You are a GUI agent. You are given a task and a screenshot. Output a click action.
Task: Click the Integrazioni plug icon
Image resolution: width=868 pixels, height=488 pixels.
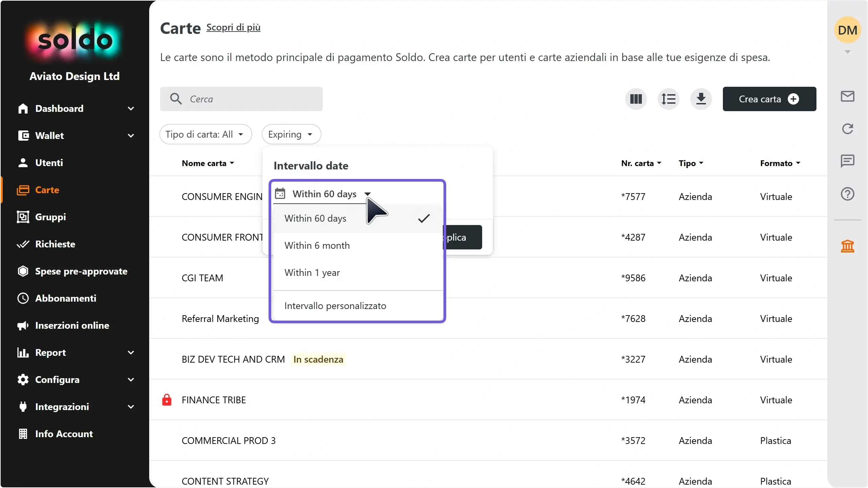pos(23,407)
